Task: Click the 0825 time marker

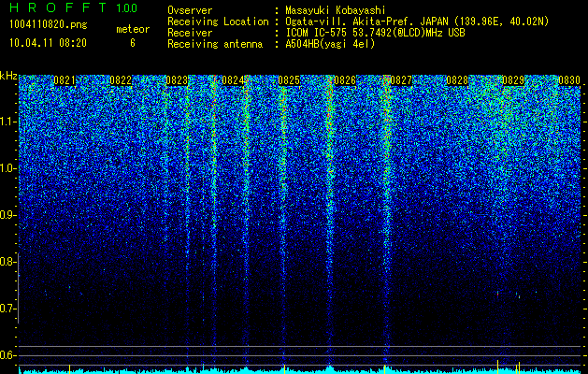Action: point(289,80)
